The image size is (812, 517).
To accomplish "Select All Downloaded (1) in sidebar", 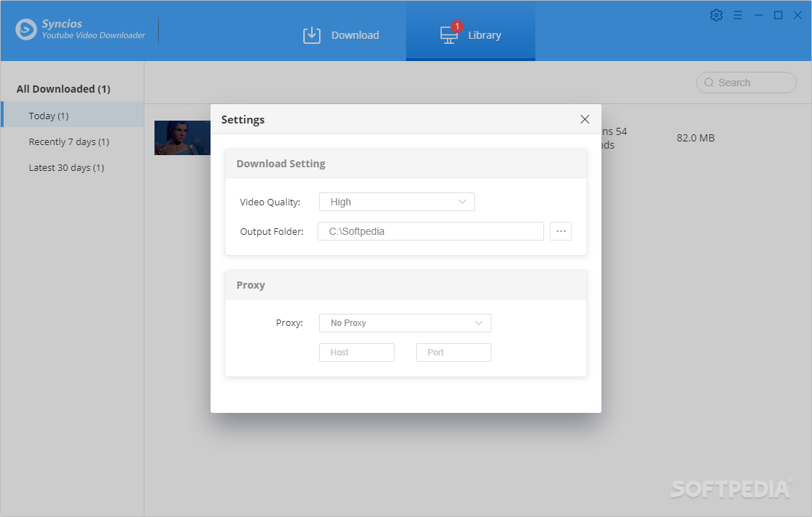I will (63, 89).
